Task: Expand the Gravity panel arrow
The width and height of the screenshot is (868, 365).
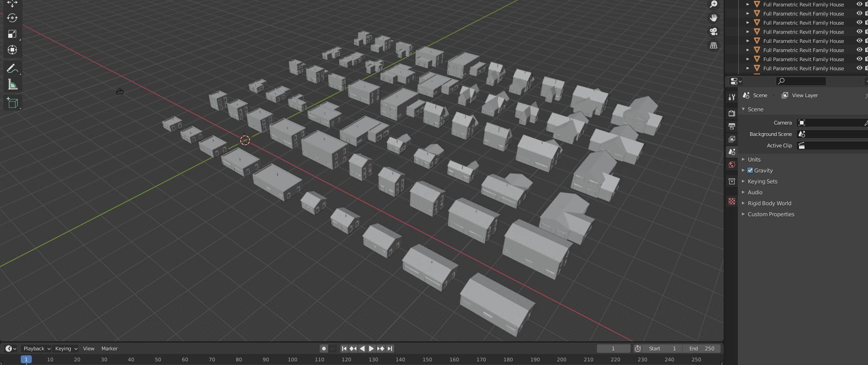Action: [743, 170]
